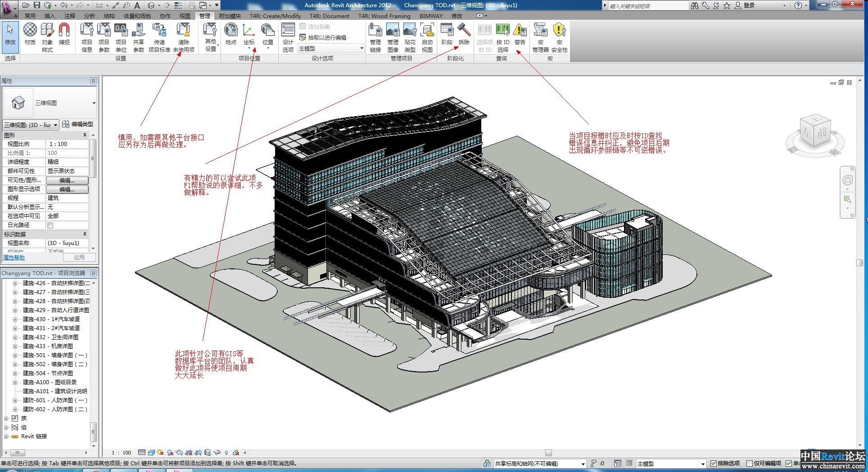The image size is (868, 472).
Task: Select 建施-432 - 卫生间详图 in project browser
Action: pos(50,337)
